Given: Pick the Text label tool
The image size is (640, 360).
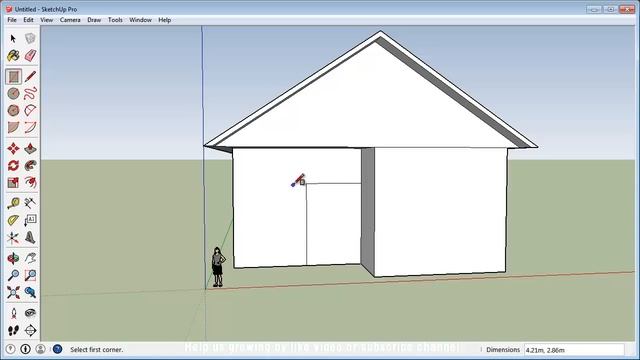Looking at the screenshot, I should [30, 220].
